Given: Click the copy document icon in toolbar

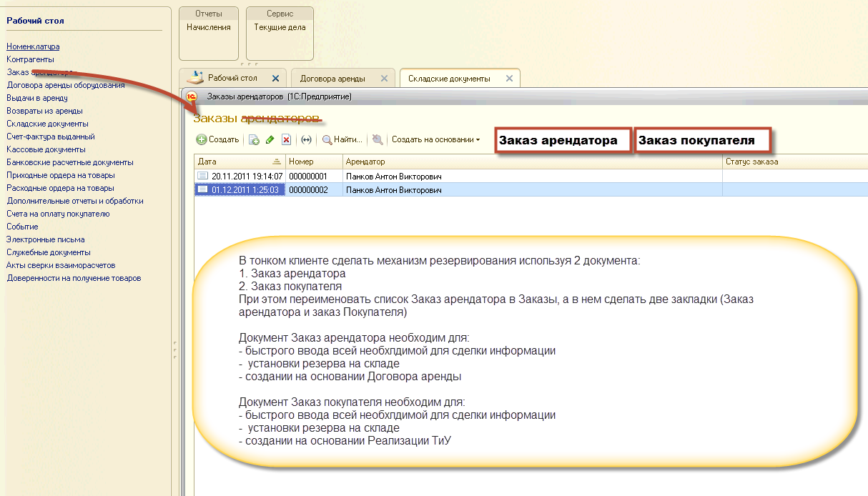Looking at the screenshot, I should click(x=254, y=140).
